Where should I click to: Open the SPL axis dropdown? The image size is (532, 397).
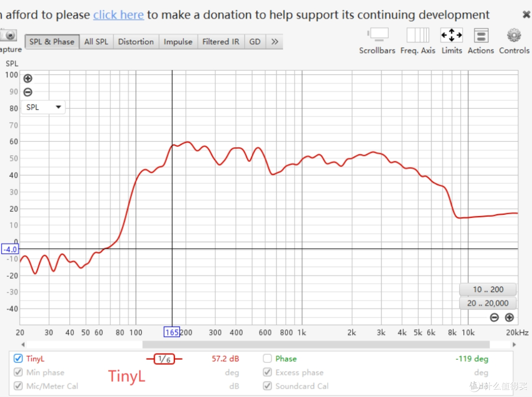coord(43,107)
